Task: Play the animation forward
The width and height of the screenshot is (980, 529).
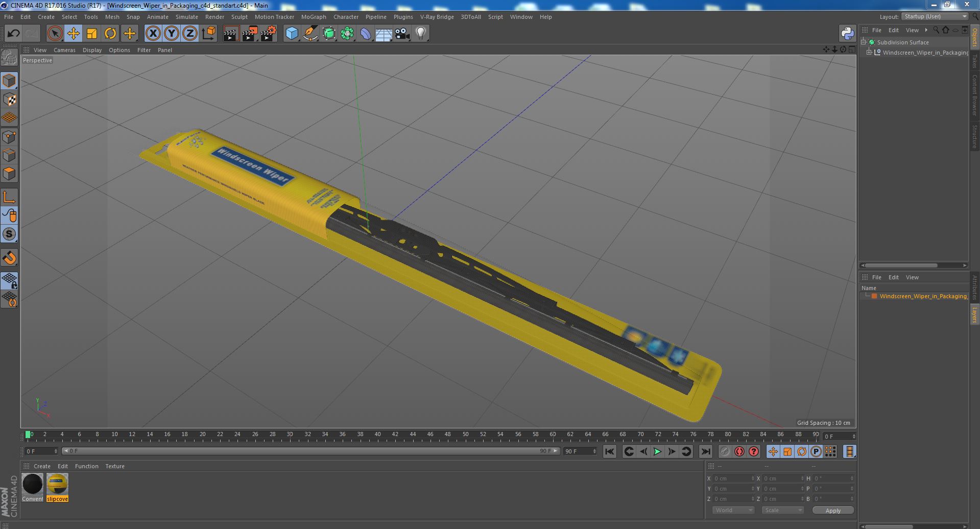Action: pos(657,451)
